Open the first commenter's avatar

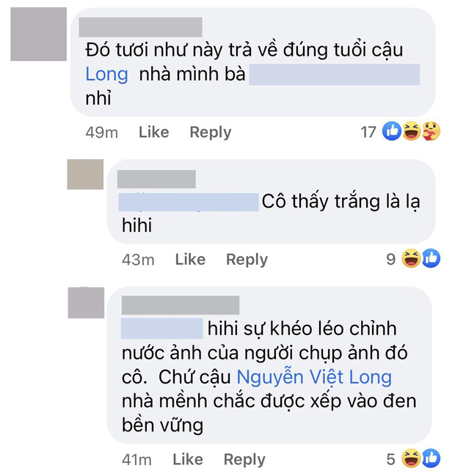point(39,34)
